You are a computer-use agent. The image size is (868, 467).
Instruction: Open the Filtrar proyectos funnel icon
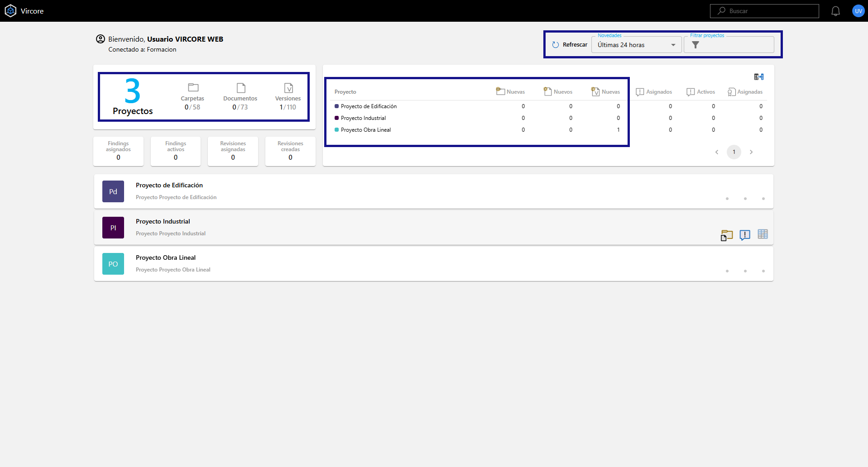coord(696,44)
